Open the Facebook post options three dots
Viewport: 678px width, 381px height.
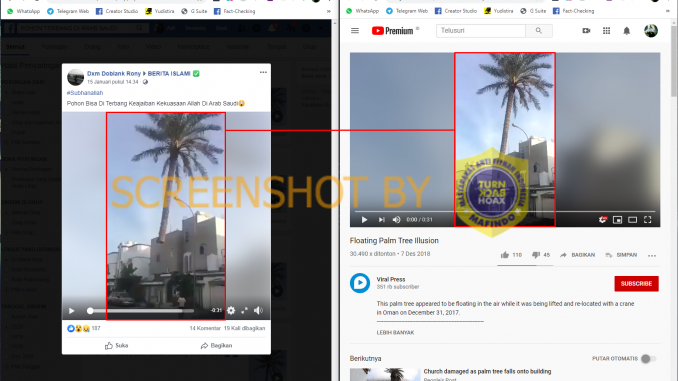[263, 73]
